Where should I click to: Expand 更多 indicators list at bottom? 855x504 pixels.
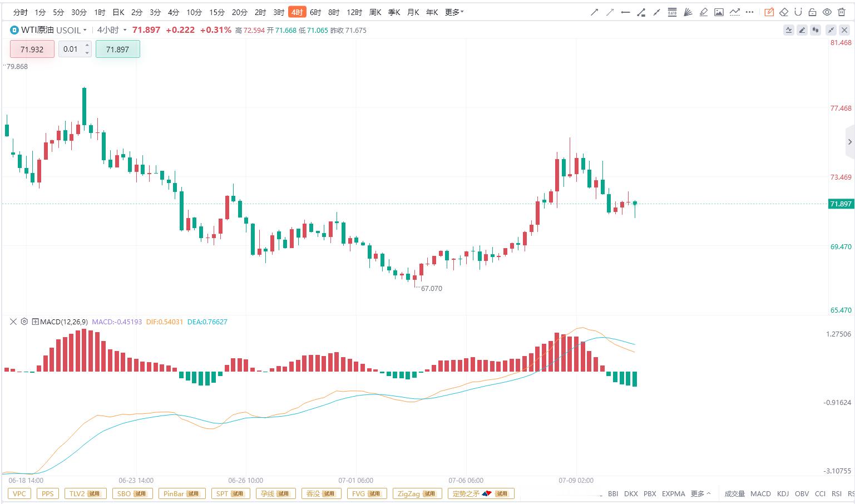tap(700, 493)
